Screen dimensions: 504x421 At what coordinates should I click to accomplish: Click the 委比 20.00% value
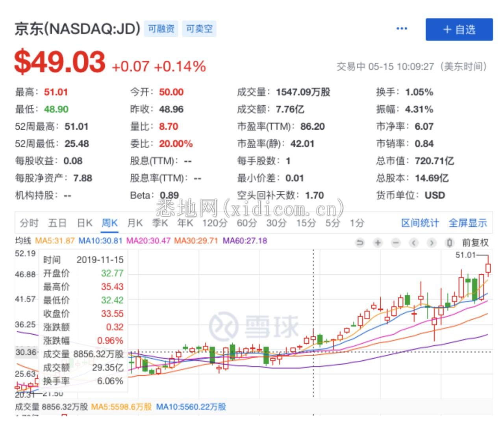176,143
